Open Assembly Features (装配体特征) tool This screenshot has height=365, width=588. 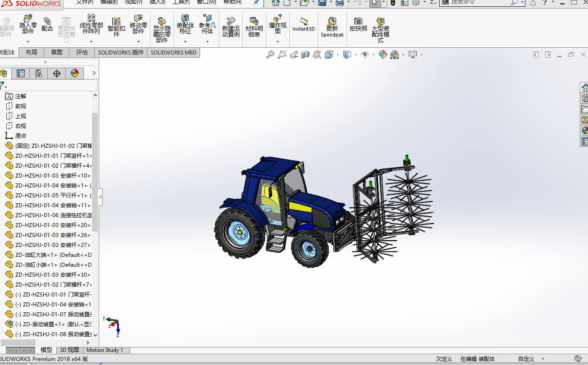[185, 24]
